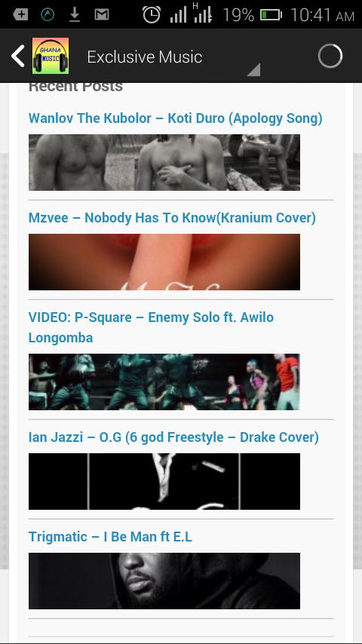Screen dimensions: 362x644
Task: Tap the download notification icon in status bar
Action: pos(75,15)
